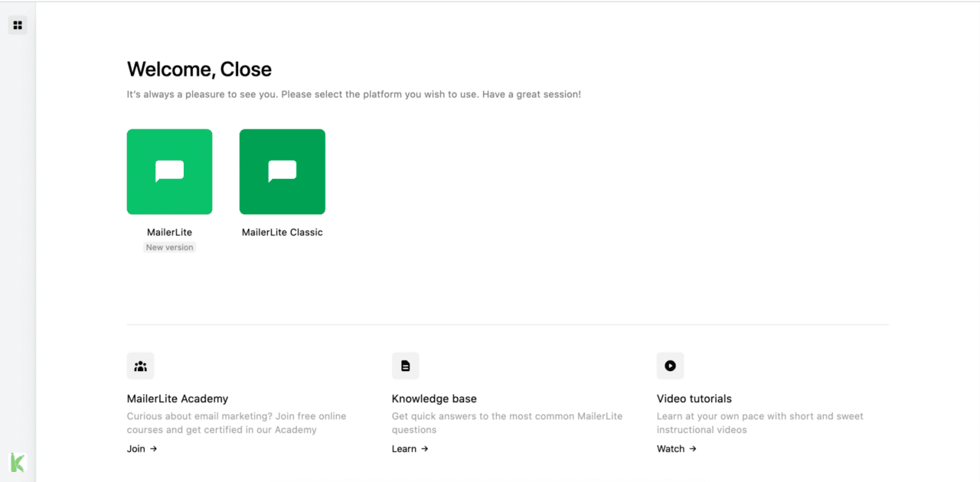Click the chat bubble on the Classic tile
980x482 pixels.
282,170
